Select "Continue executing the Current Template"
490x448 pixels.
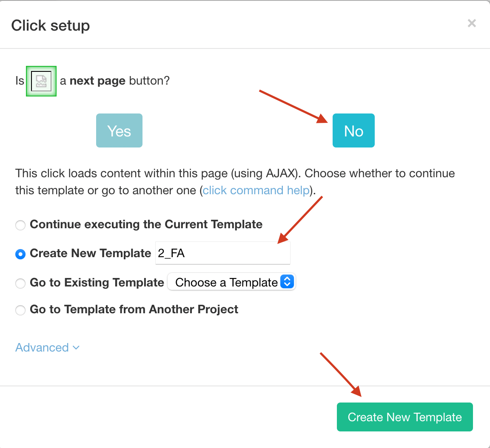pos(20,225)
